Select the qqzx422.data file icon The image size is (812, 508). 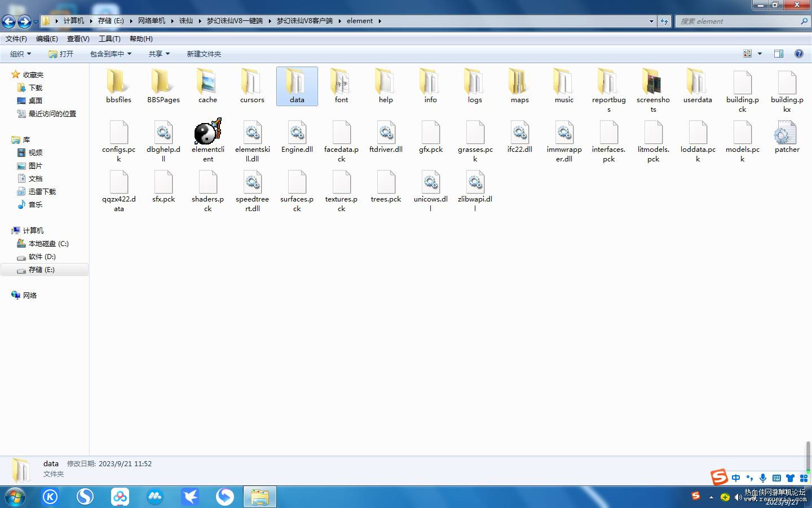point(118,182)
